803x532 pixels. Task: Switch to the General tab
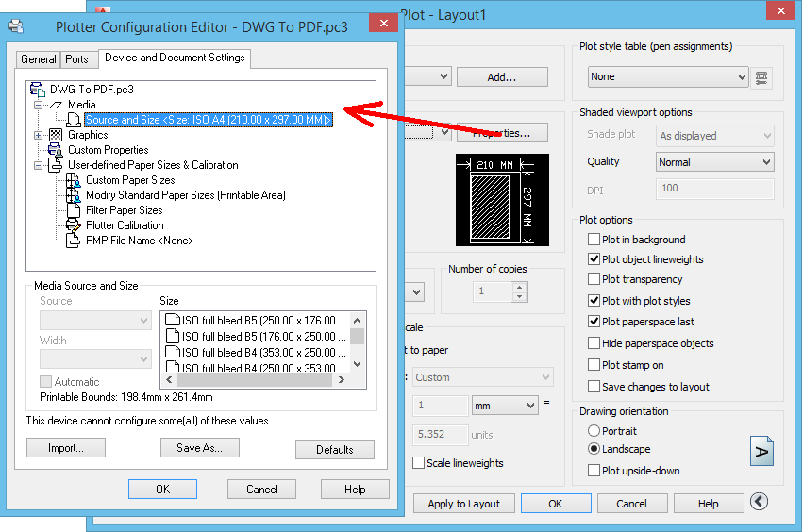(x=39, y=59)
